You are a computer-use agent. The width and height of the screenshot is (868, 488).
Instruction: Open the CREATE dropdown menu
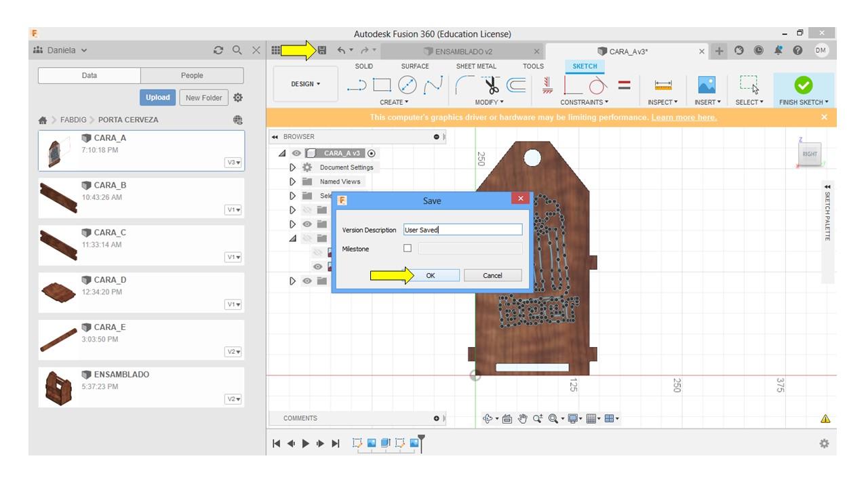tap(394, 102)
